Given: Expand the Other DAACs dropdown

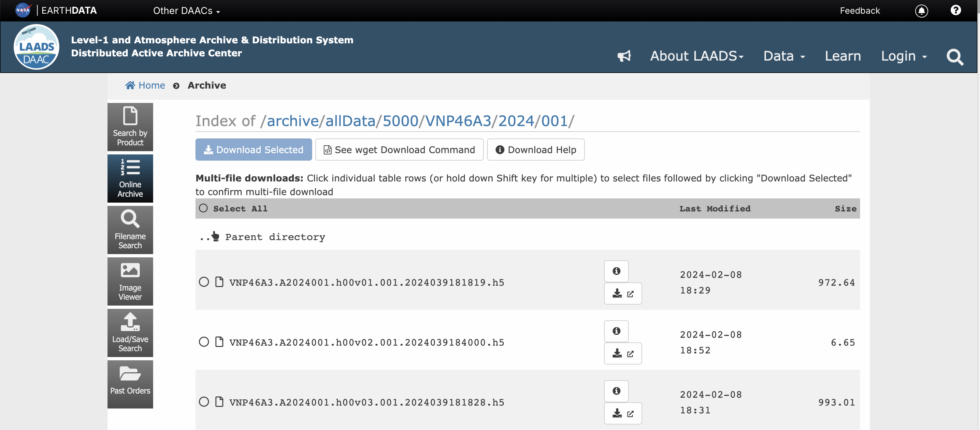Looking at the screenshot, I should pyautogui.click(x=186, y=11).
